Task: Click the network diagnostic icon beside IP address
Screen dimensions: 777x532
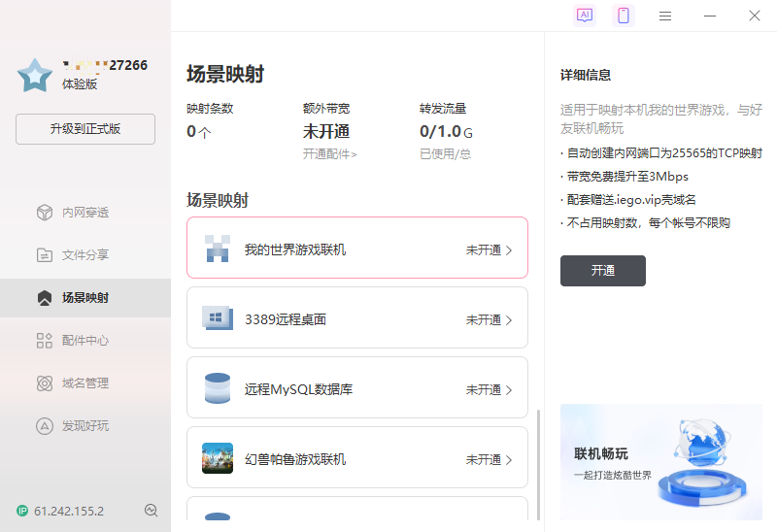Action: pos(151,511)
